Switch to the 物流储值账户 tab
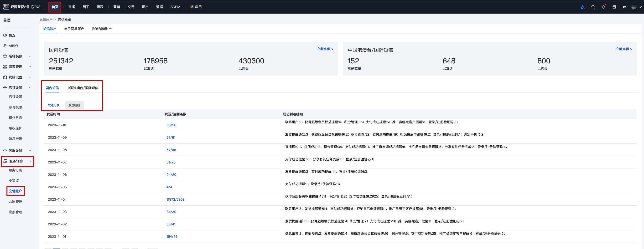 pos(102,29)
